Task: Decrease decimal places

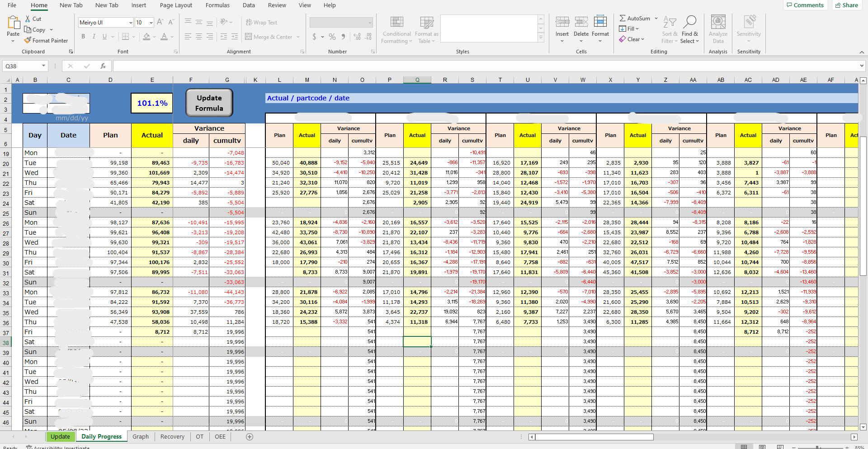Action: pyautogui.click(x=368, y=37)
